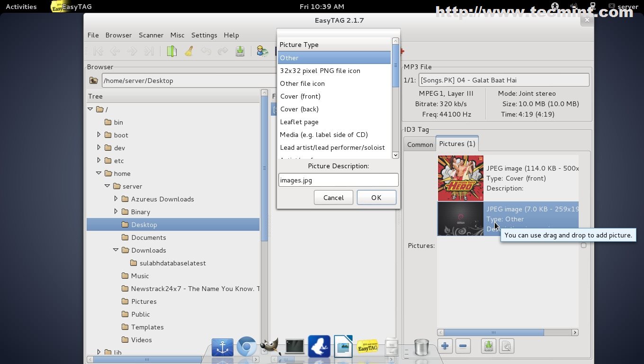This screenshot has height=364, width=644.
Task: Expand the boot folder in the tree
Action: point(98,135)
